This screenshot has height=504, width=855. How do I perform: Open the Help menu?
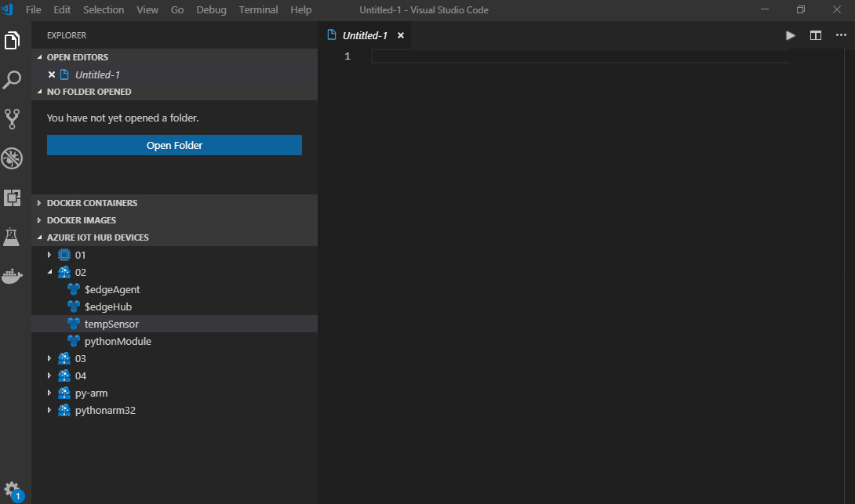301,10
